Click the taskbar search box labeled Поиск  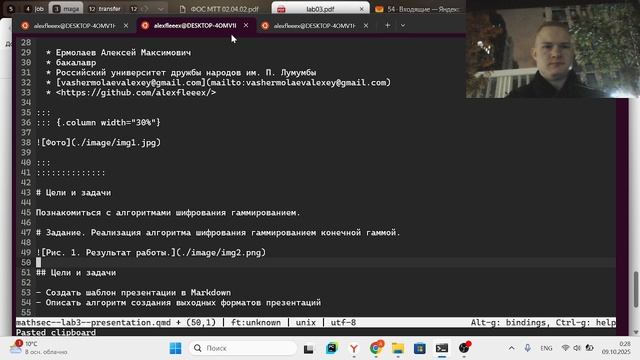243,348
